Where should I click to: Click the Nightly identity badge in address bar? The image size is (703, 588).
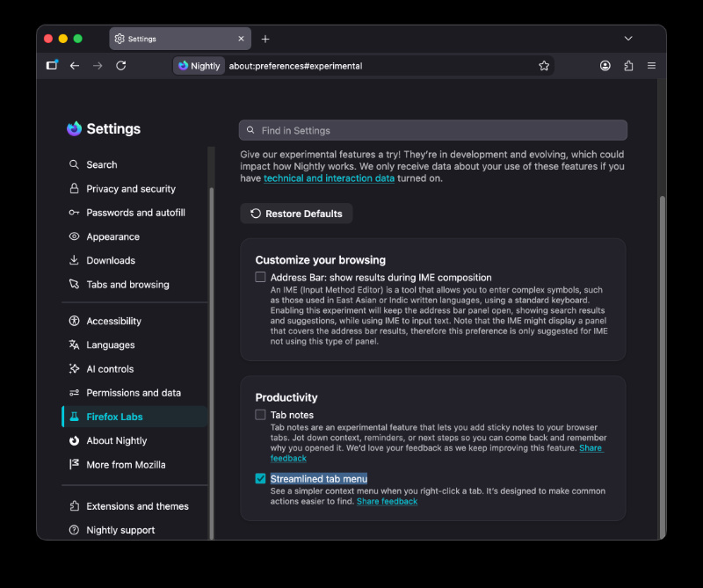(199, 66)
